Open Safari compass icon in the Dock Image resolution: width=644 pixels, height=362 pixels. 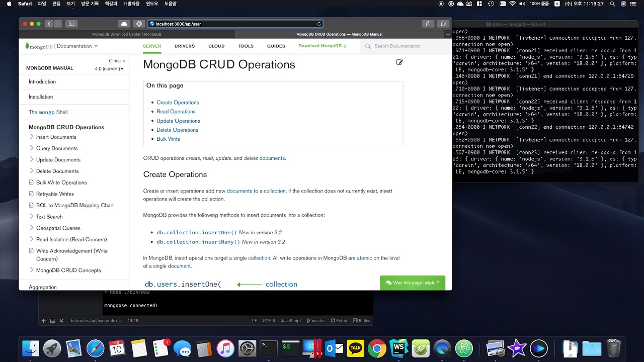pos(95,348)
